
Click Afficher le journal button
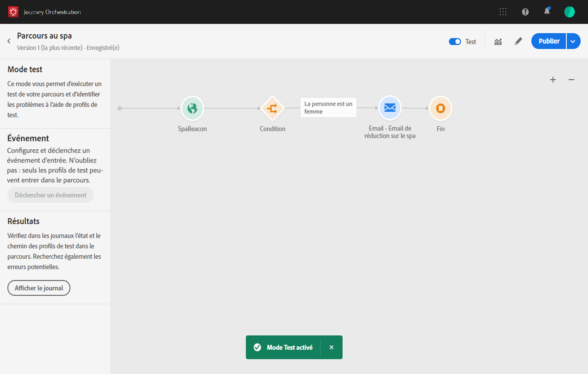pos(39,288)
